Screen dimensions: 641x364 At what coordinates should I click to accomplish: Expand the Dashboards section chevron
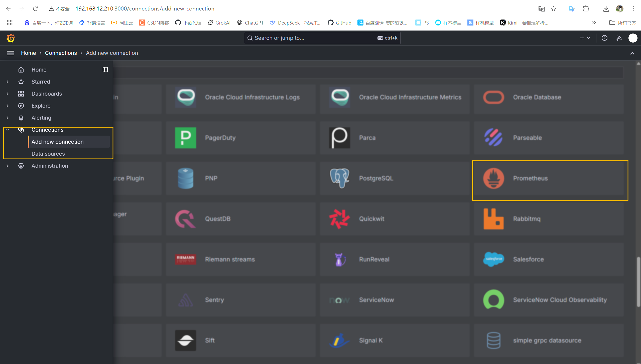click(8, 94)
